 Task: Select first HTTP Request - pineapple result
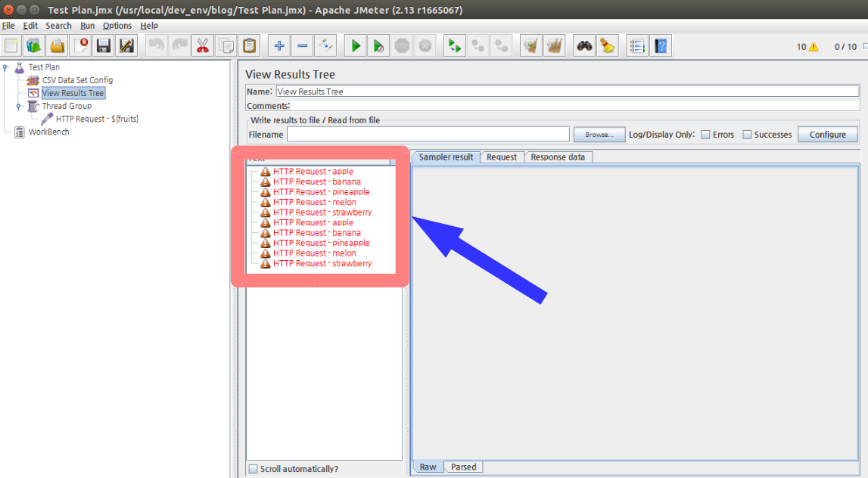tap(321, 192)
